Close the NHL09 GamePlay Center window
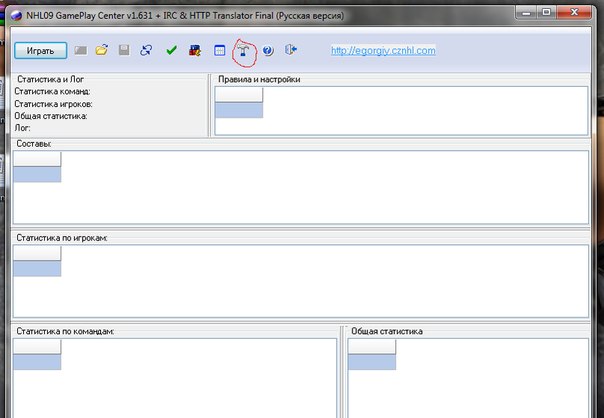This screenshot has height=418, width=604. pos(574,12)
